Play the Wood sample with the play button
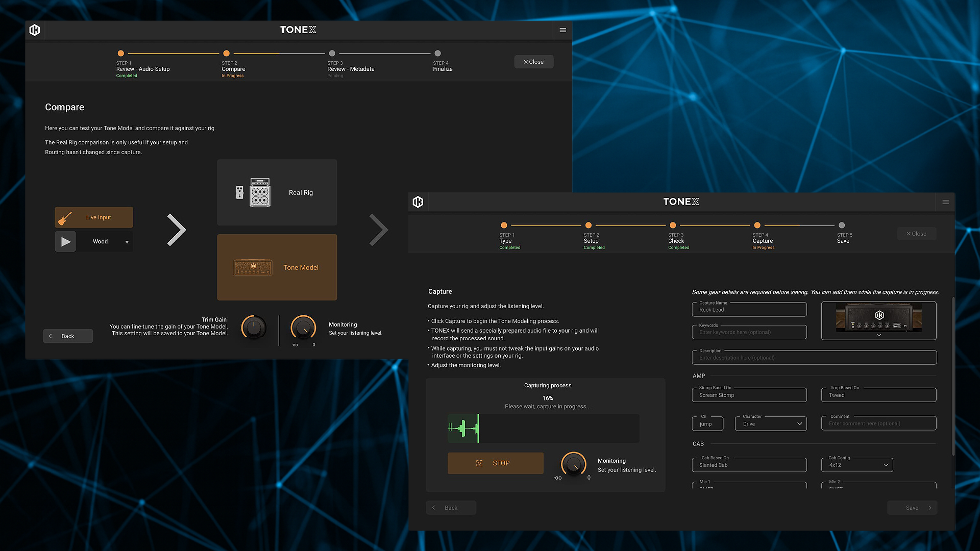 [x=65, y=242]
